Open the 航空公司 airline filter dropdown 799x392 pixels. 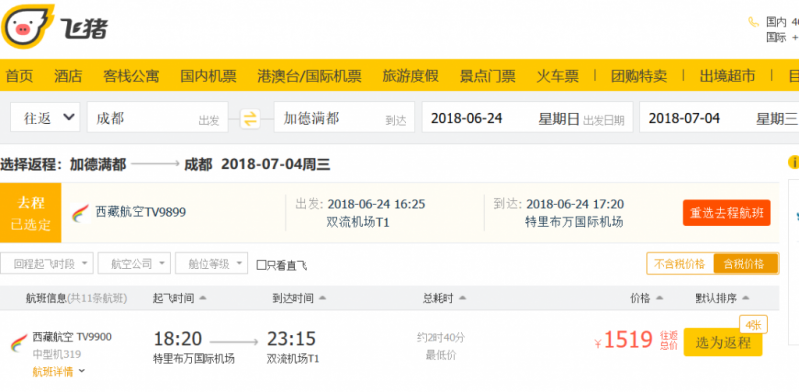pos(134,264)
